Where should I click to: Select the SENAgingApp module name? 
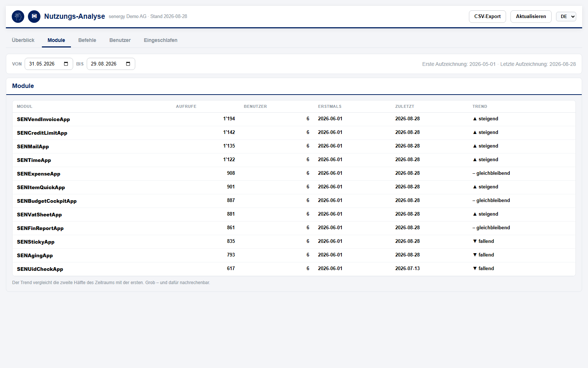click(x=35, y=255)
